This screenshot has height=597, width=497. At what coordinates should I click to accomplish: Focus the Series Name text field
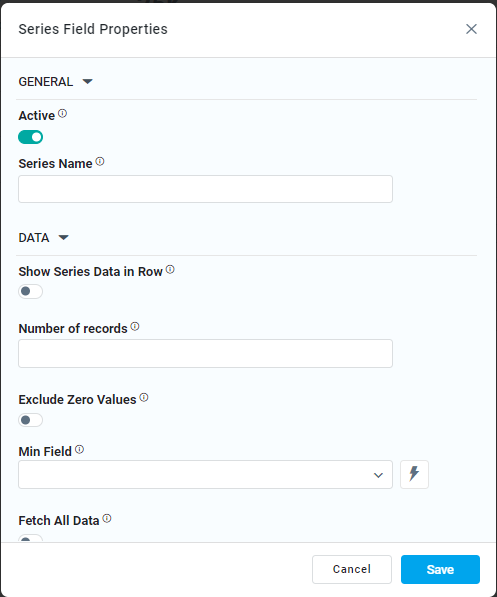tap(205, 189)
